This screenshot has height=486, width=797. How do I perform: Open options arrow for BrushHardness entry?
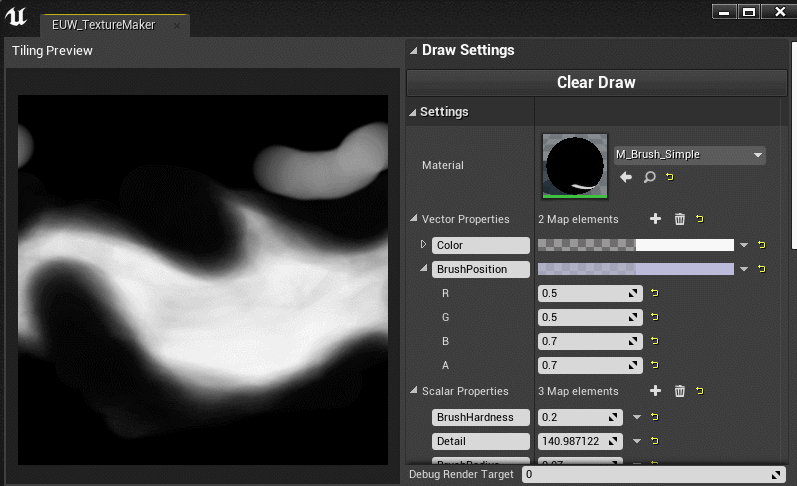(x=636, y=417)
